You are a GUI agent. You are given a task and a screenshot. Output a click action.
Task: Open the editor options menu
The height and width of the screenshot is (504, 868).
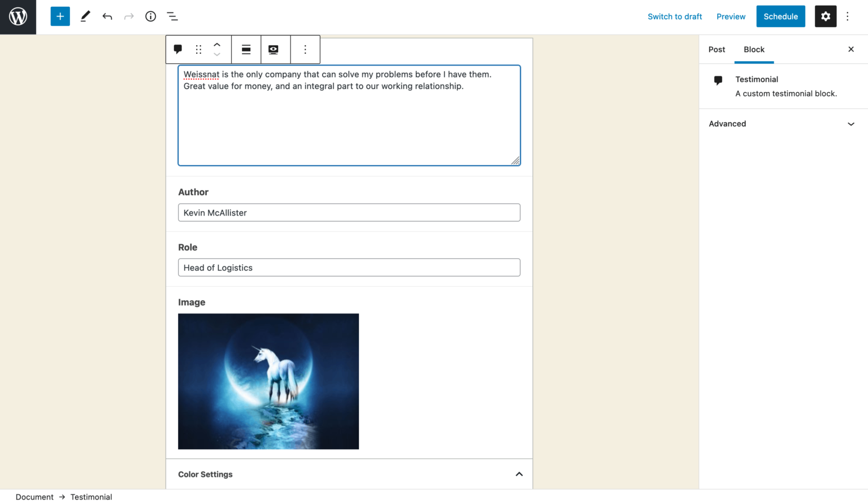coord(847,16)
